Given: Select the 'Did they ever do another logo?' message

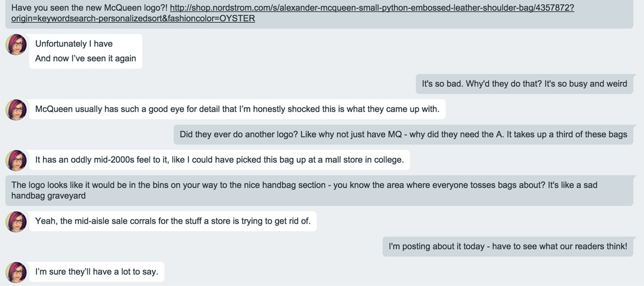Looking at the screenshot, I should [404, 134].
